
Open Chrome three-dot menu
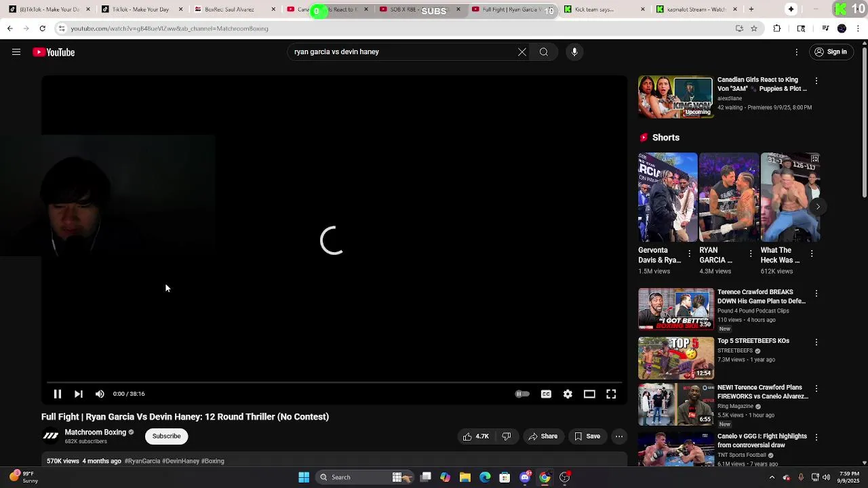858,28
